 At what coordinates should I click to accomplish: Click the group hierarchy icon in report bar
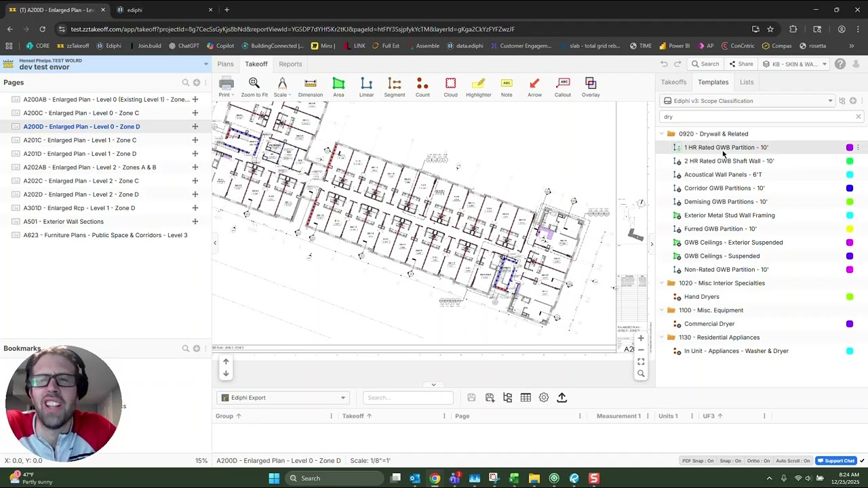[x=507, y=398]
